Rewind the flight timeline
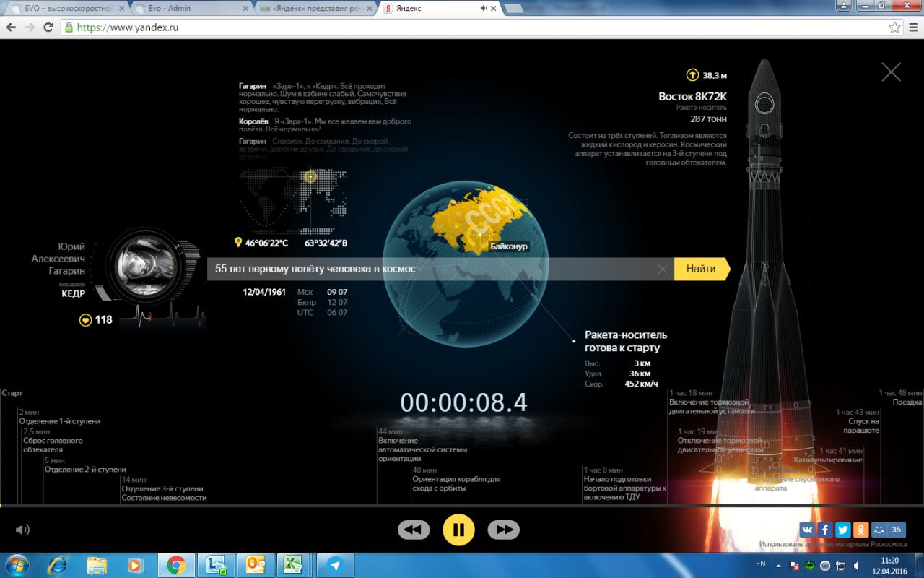 (414, 530)
